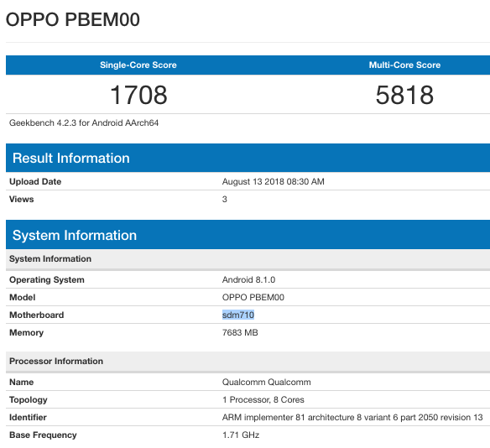Click the highlighted sdm710 motherboard value
This screenshot has height=448, width=490.
(238, 315)
